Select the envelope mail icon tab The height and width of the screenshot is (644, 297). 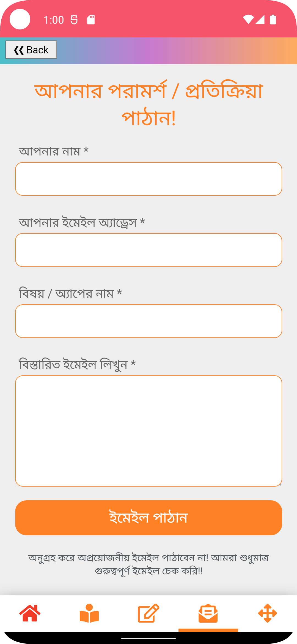point(208,613)
